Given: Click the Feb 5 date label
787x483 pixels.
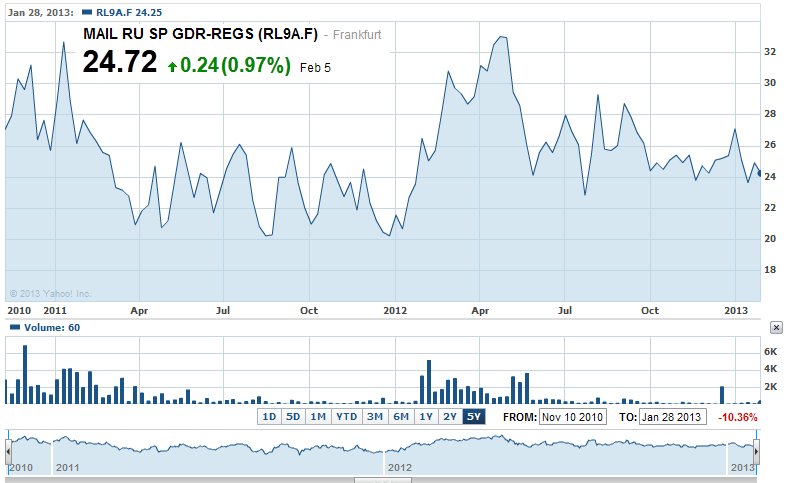Looking at the screenshot, I should pyautogui.click(x=315, y=68).
